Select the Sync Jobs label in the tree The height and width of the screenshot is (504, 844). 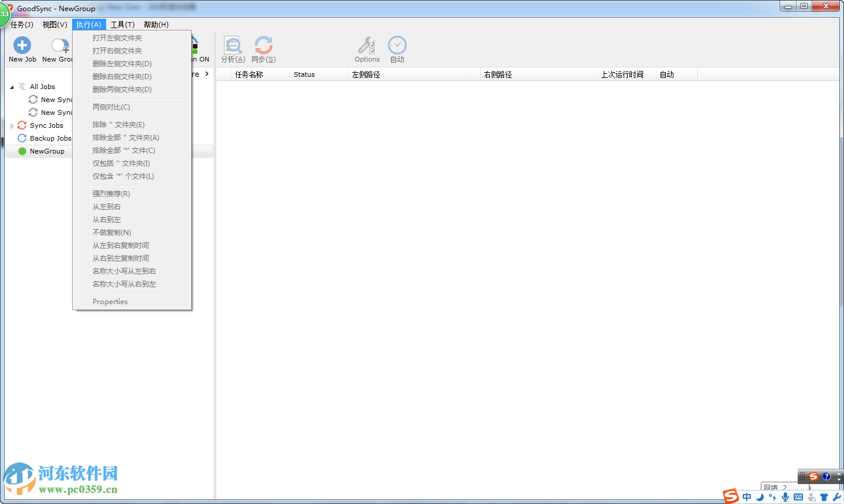46,125
